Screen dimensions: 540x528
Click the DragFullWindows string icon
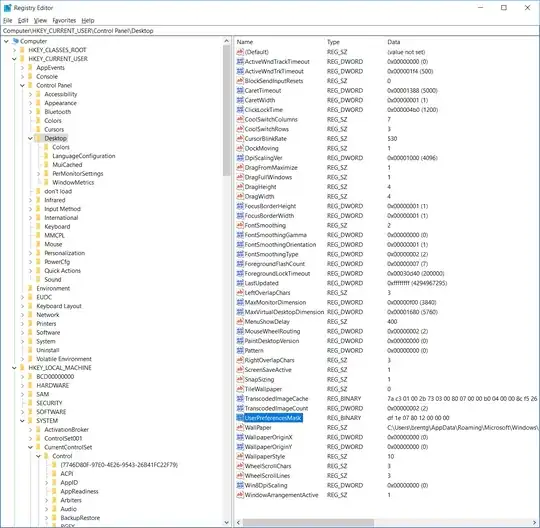[240, 177]
